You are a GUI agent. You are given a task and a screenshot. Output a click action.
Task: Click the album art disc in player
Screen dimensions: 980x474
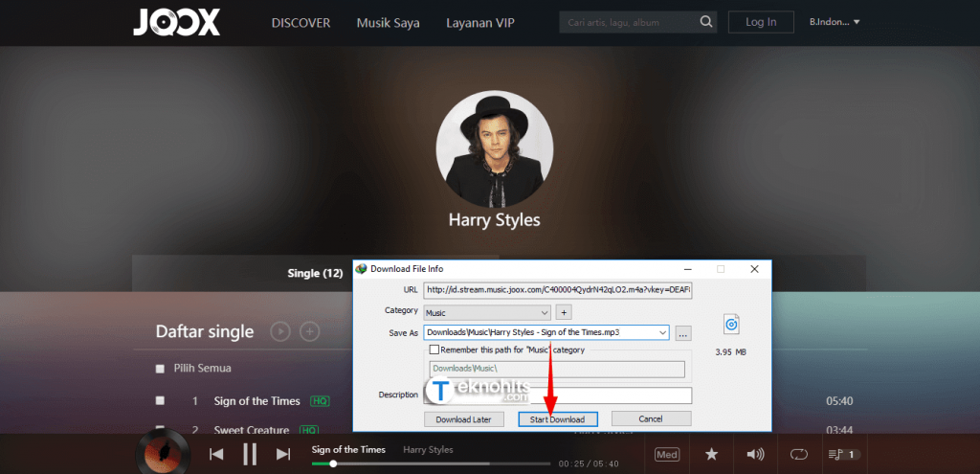pos(163,453)
